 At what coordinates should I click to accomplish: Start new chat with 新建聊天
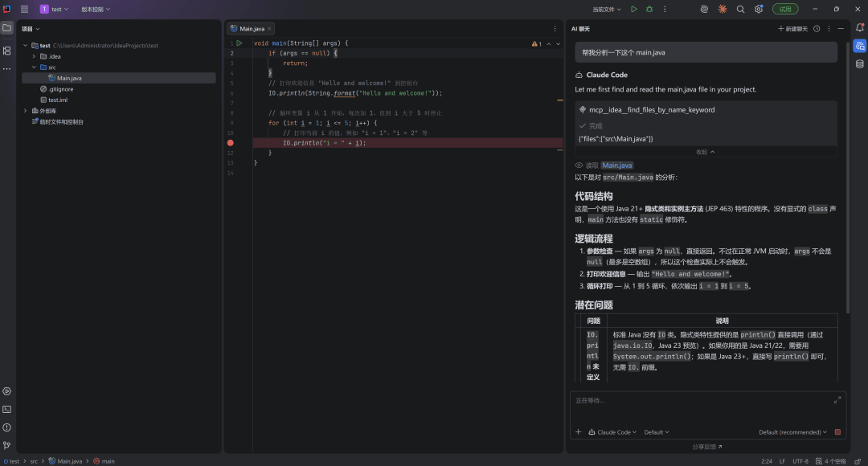792,29
